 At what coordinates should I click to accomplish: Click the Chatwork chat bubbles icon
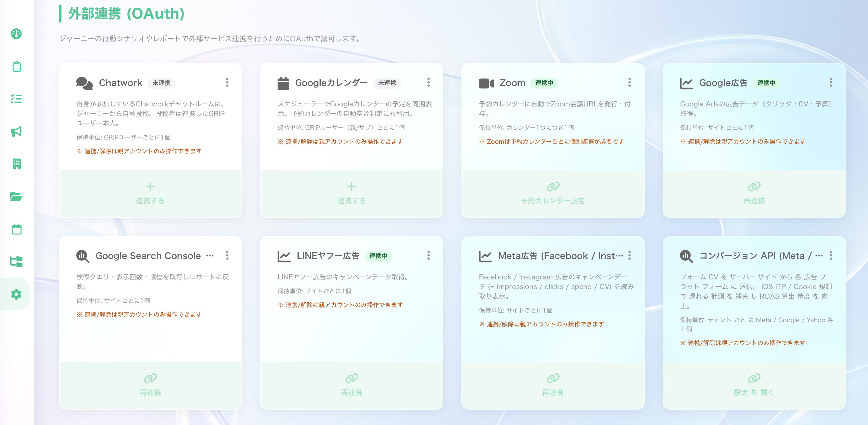tap(84, 83)
